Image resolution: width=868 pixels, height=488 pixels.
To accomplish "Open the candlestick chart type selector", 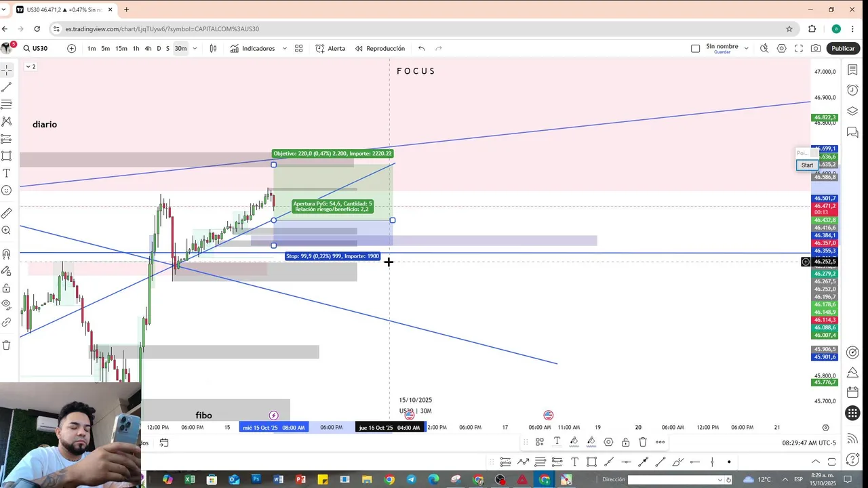I will [213, 48].
